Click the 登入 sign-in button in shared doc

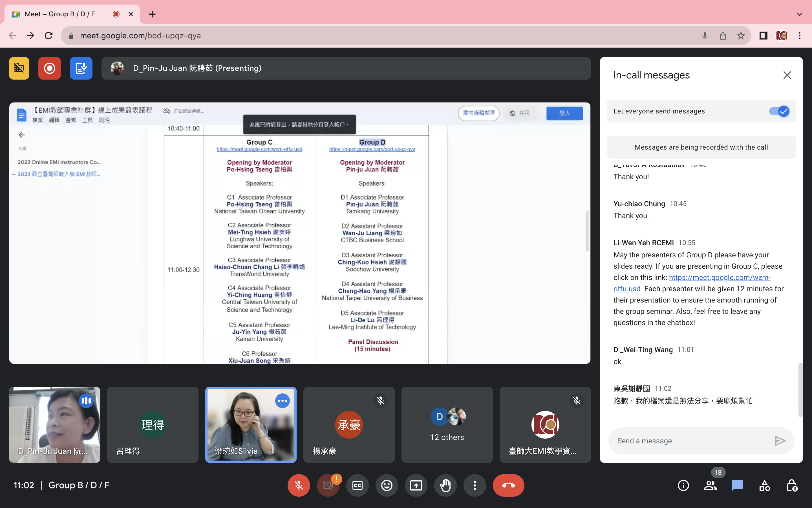(564, 113)
